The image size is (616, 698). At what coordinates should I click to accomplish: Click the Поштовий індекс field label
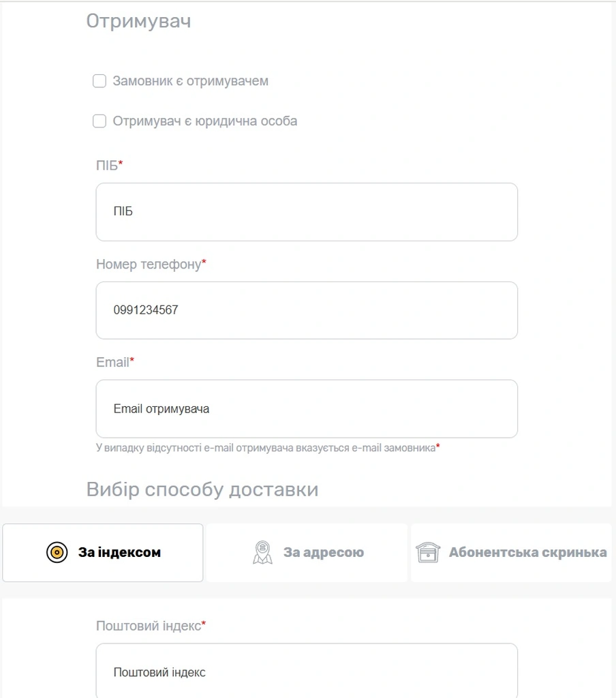(148, 625)
